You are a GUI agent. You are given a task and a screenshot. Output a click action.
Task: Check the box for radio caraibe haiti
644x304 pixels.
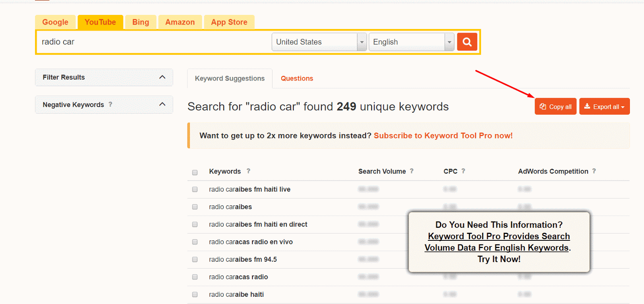[195, 295]
